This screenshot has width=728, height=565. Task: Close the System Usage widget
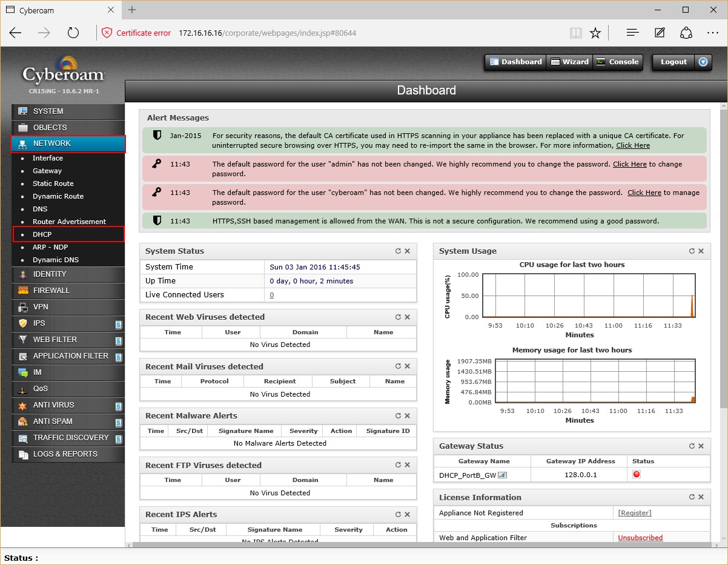[701, 251]
